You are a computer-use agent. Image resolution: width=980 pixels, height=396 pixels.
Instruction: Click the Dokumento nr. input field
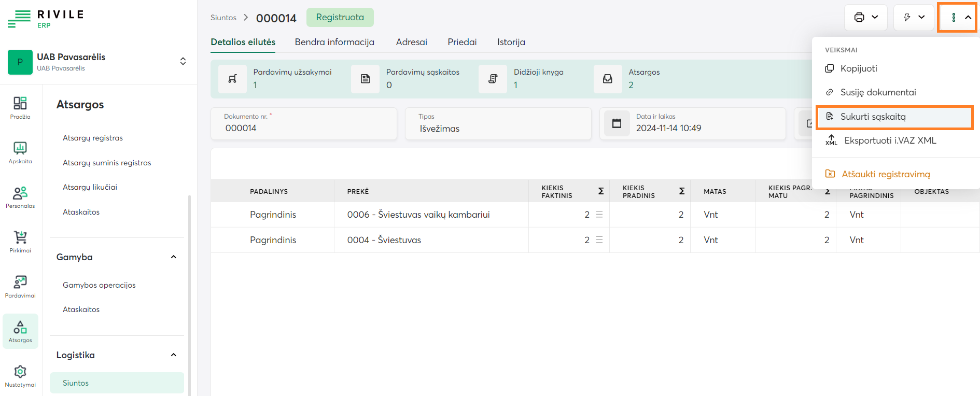303,128
